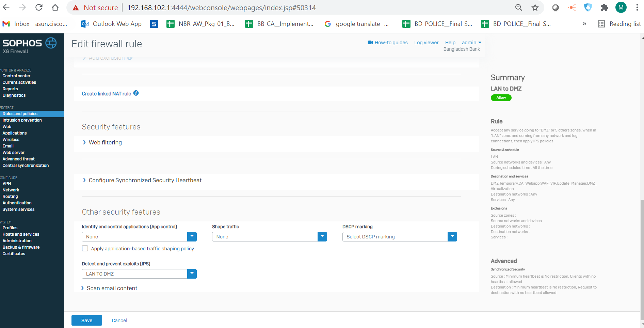Open the extensions puzzle icon

pyautogui.click(x=605, y=7)
